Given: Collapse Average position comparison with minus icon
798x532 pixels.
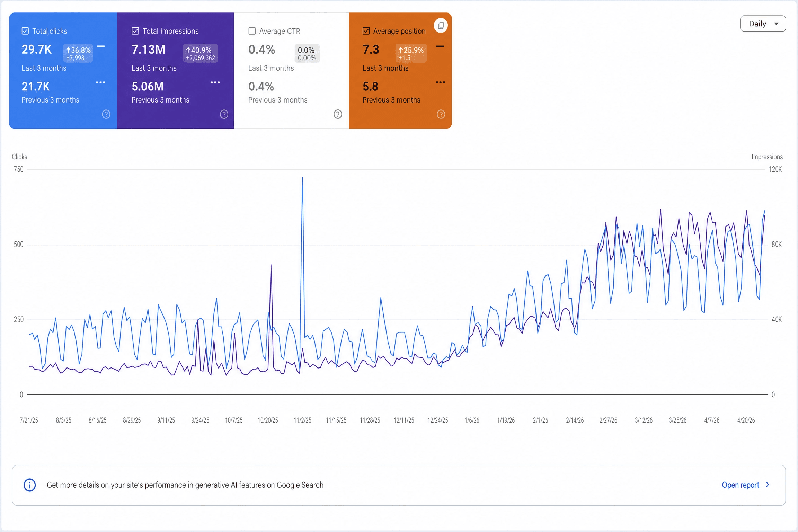Looking at the screenshot, I should (x=440, y=46).
